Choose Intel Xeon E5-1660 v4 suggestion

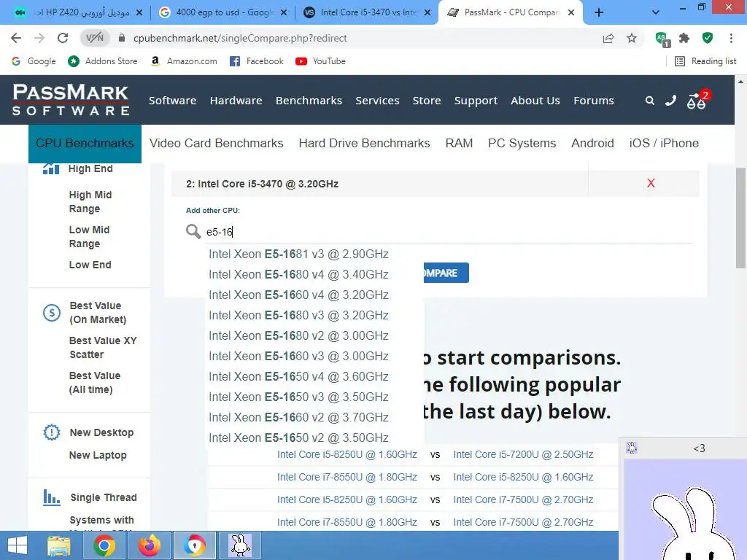pyautogui.click(x=298, y=295)
